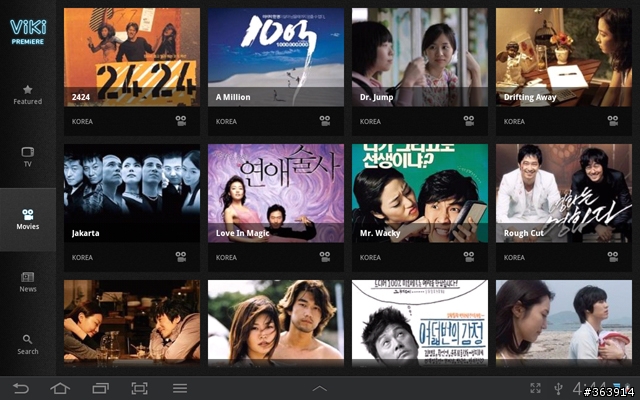Tap the camera icon under Jakarta
Screen dimensions: 640x400
coord(181,257)
